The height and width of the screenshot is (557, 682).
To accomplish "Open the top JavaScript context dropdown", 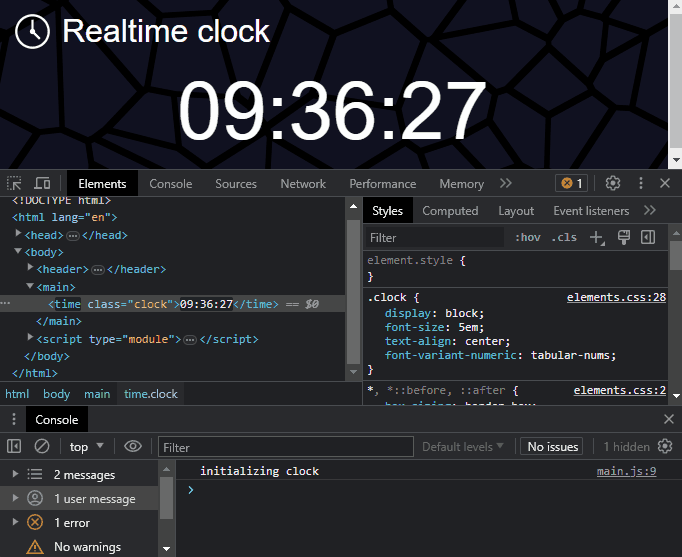I will point(86,446).
